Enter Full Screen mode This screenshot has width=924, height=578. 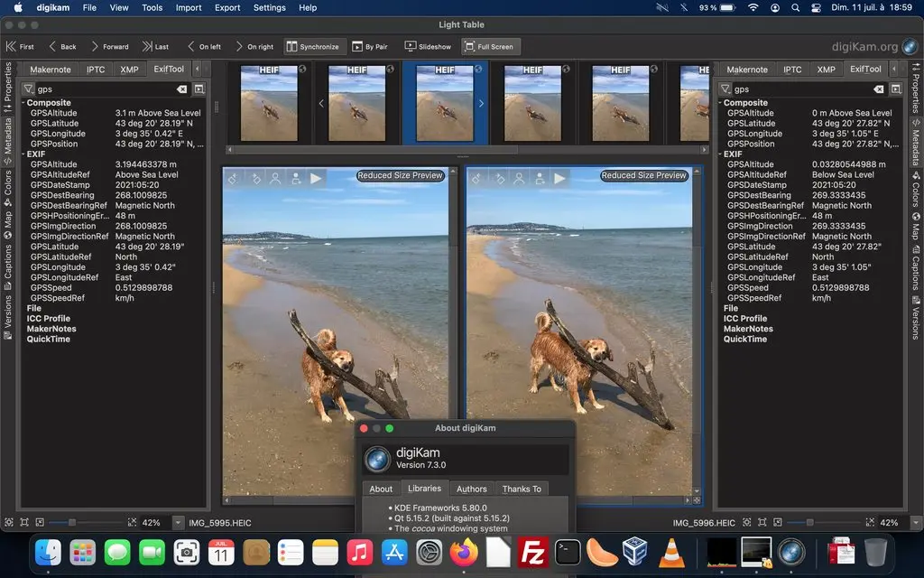click(489, 46)
